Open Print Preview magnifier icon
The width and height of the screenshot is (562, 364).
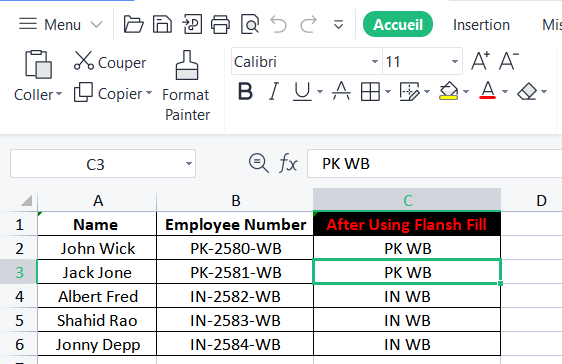[x=250, y=24]
